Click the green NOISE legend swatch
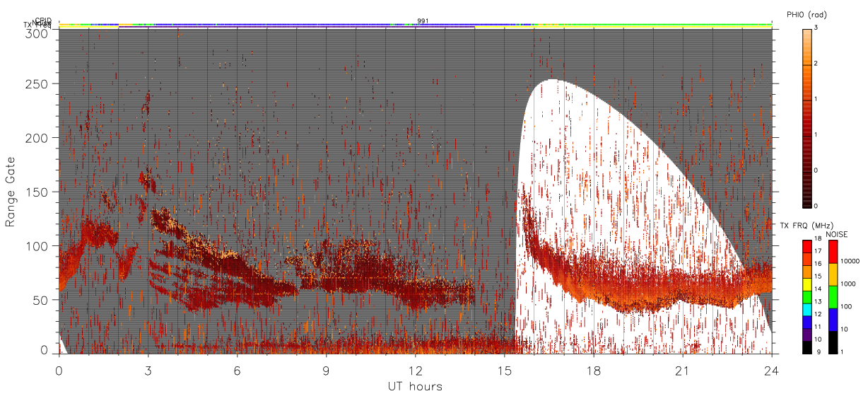Image resolution: width=868 pixels, height=401 pixels. point(833,297)
